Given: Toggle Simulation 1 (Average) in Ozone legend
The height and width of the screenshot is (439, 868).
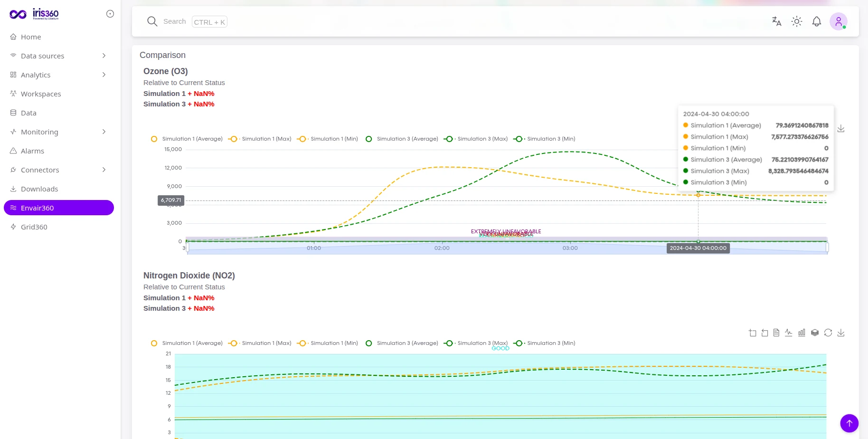Looking at the screenshot, I should [x=187, y=139].
